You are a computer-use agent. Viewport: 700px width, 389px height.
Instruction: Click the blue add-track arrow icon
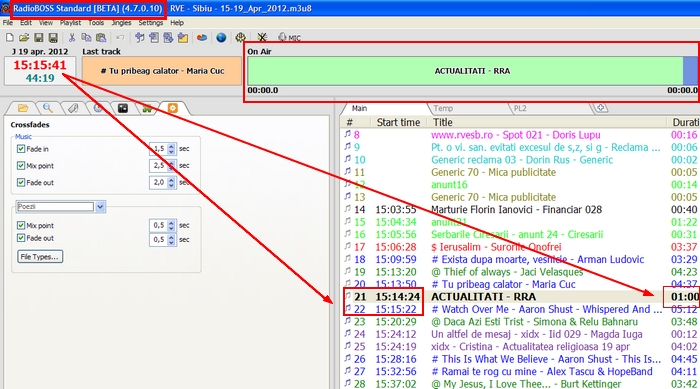tap(139, 38)
